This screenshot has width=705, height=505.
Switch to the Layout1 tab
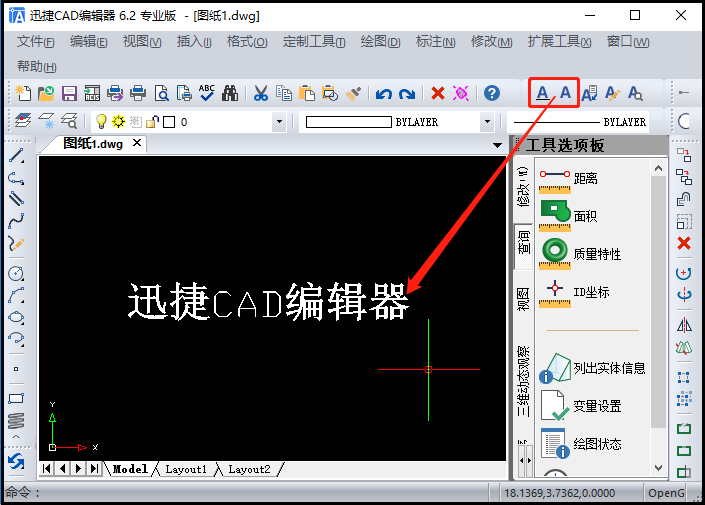click(x=186, y=469)
